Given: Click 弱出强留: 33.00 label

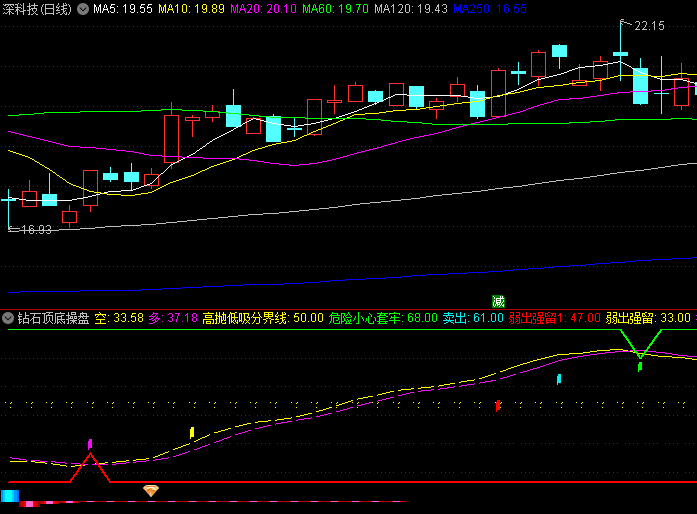Looking at the screenshot, I should [x=648, y=318].
